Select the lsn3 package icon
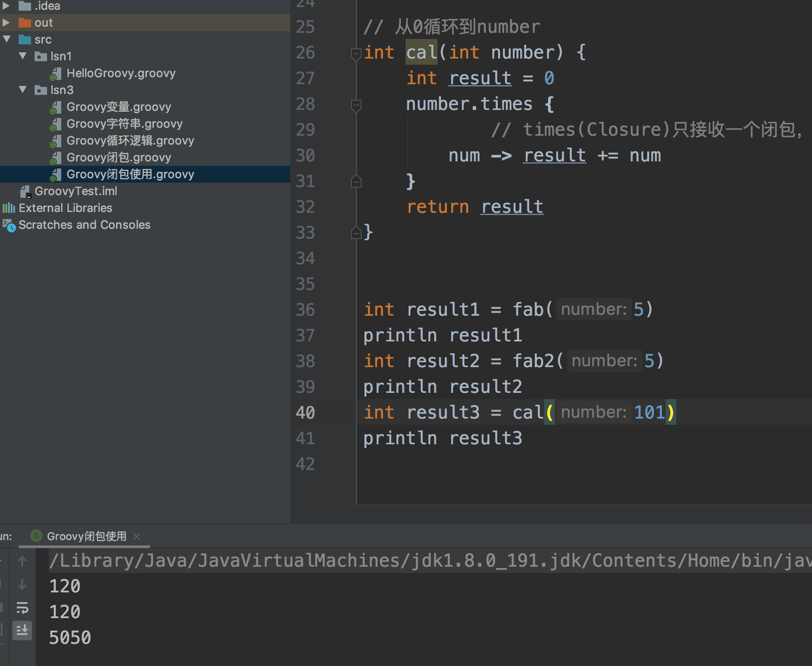This screenshot has height=666, width=812. tap(41, 90)
